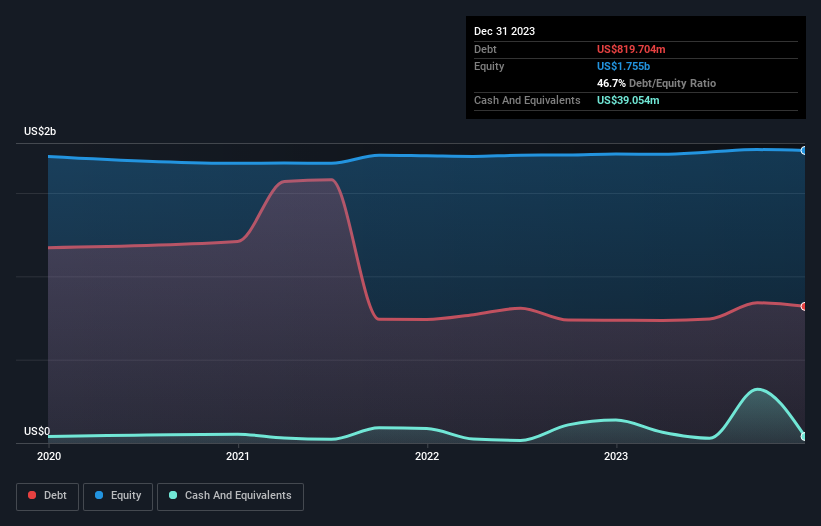Click the Equity label in tooltip
821x526 pixels.
coord(489,66)
